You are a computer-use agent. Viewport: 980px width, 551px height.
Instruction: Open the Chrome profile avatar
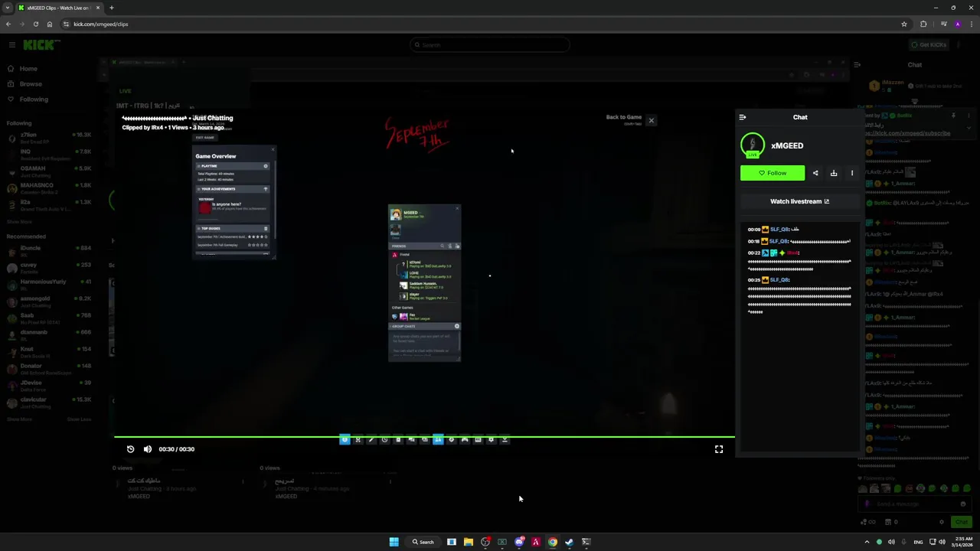[957, 24]
